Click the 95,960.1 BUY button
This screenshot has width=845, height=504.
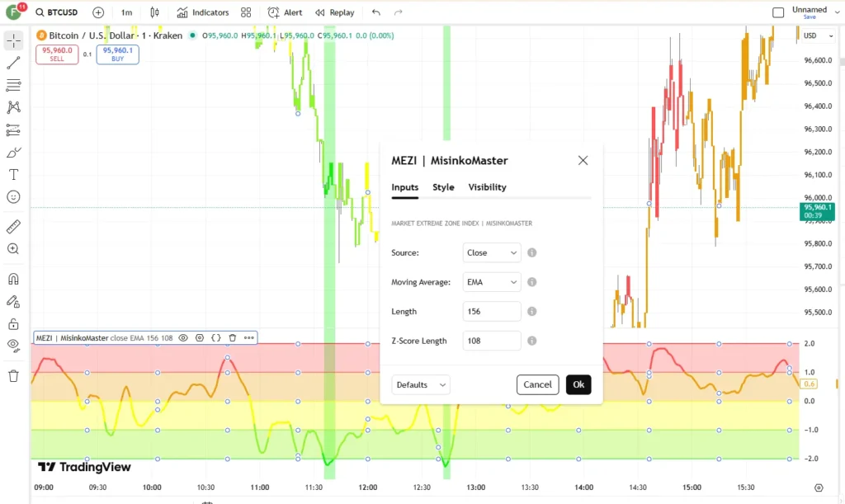(x=117, y=54)
